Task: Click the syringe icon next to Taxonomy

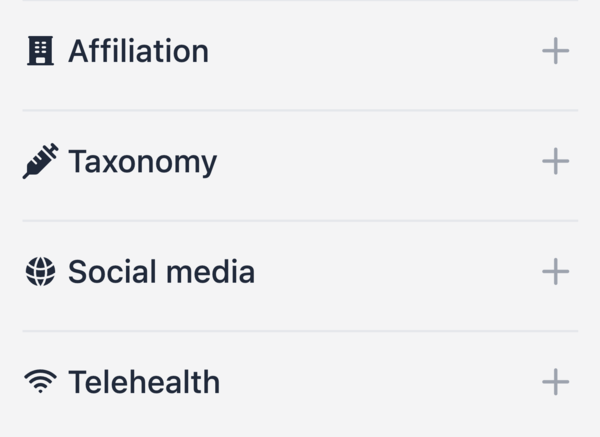Action: click(40, 161)
